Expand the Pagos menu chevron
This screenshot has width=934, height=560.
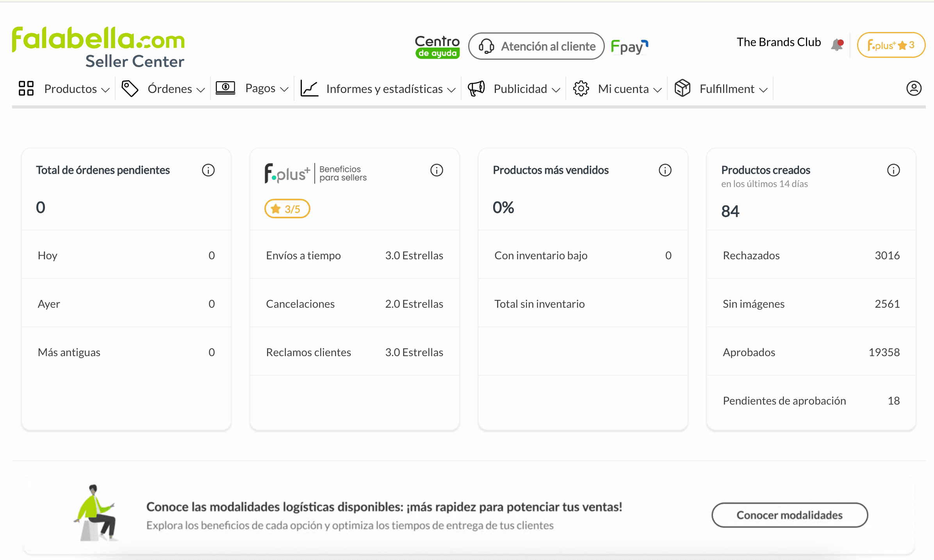tap(284, 89)
